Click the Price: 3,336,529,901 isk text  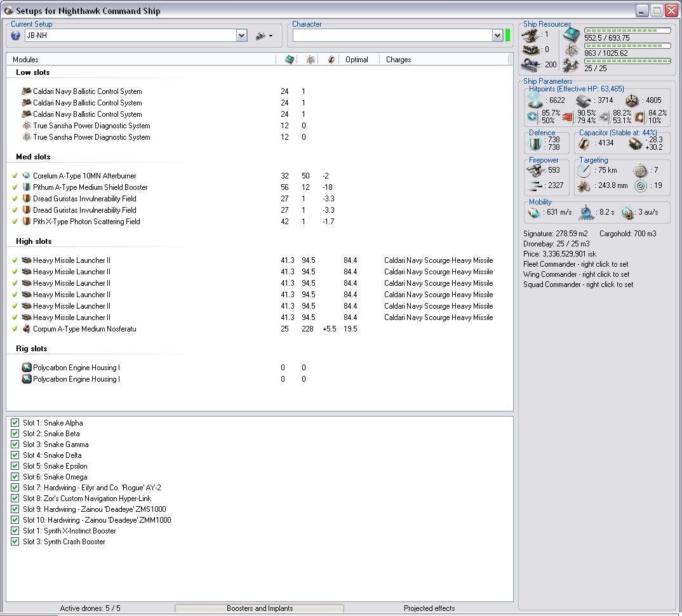[x=559, y=254]
